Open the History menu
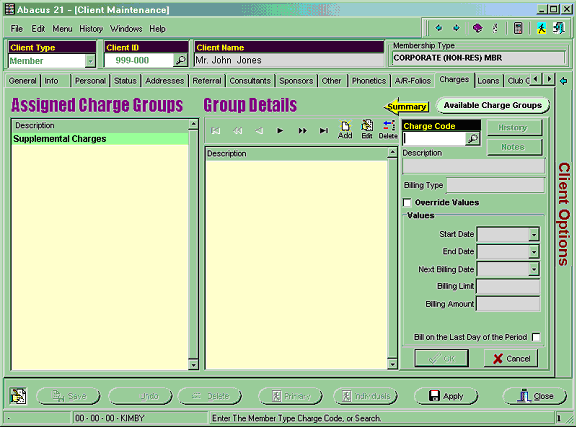 point(91,29)
